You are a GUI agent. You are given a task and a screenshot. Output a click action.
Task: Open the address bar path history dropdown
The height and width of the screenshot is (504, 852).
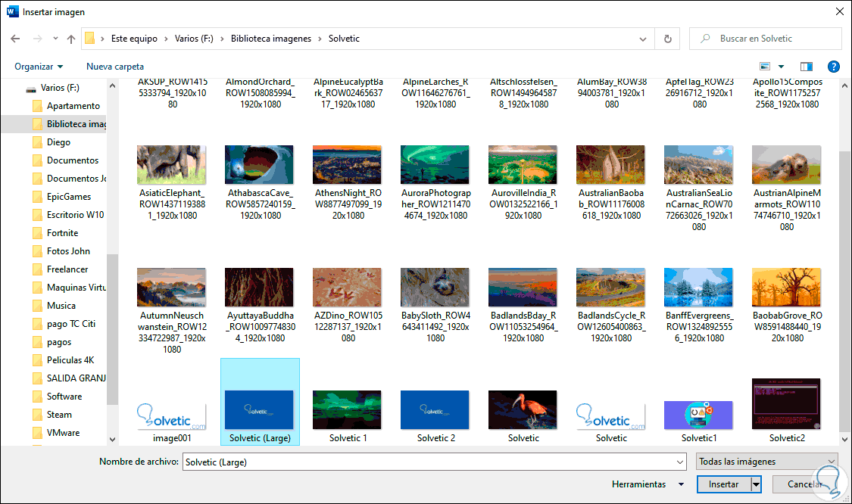click(x=643, y=39)
